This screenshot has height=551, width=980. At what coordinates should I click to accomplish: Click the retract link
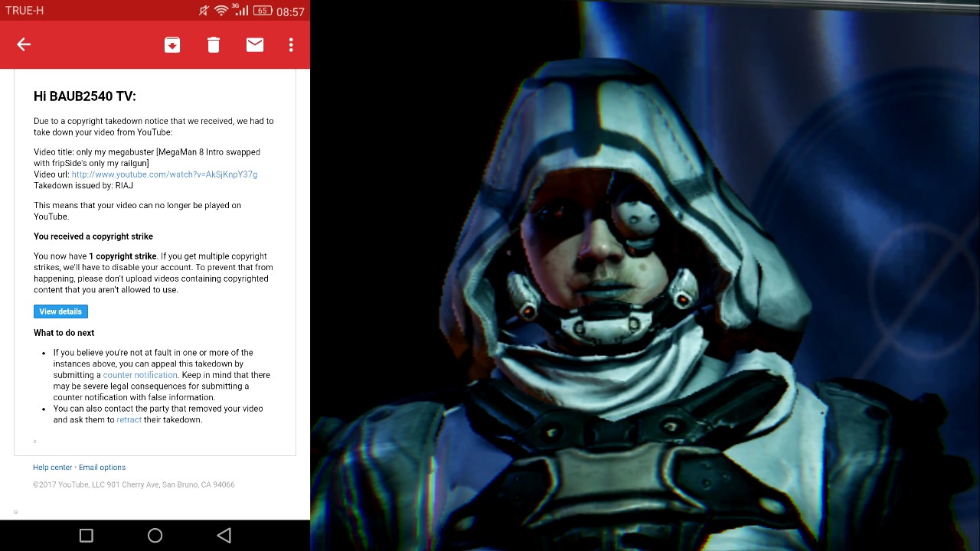(129, 419)
